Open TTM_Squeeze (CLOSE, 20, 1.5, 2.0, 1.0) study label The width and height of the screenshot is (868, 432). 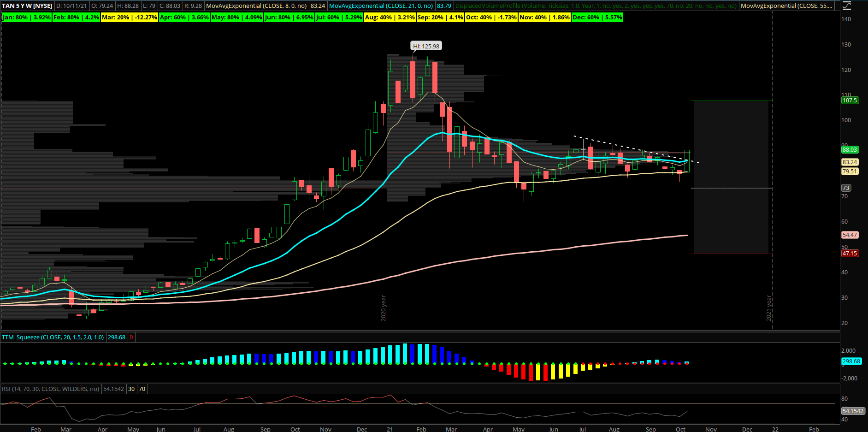[x=53, y=337]
